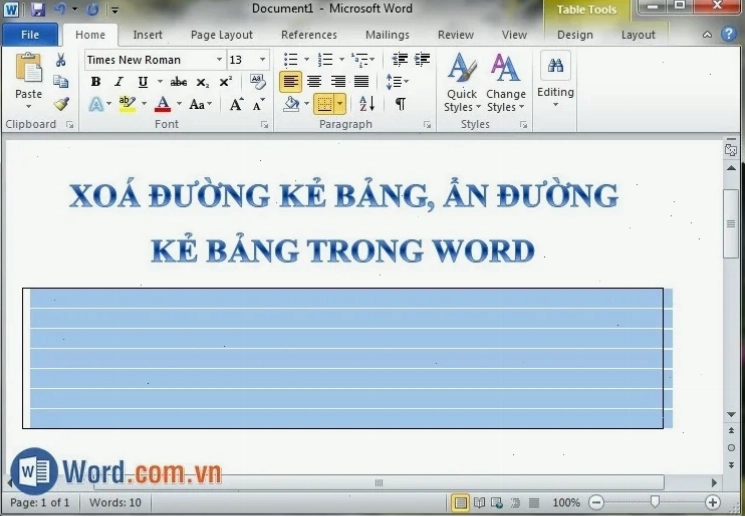Click zoom out minus button

coord(596,502)
